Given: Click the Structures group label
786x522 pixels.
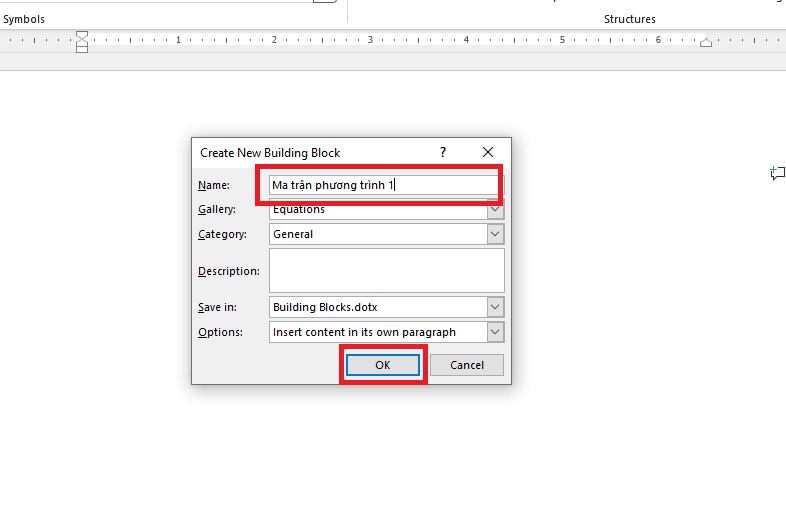Looking at the screenshot, I should click(630, 19).
